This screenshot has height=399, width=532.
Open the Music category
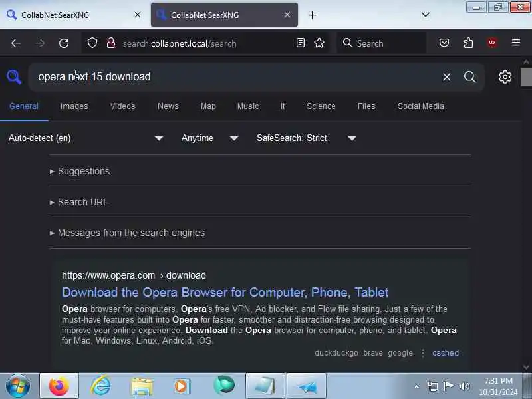click(247, 106)
